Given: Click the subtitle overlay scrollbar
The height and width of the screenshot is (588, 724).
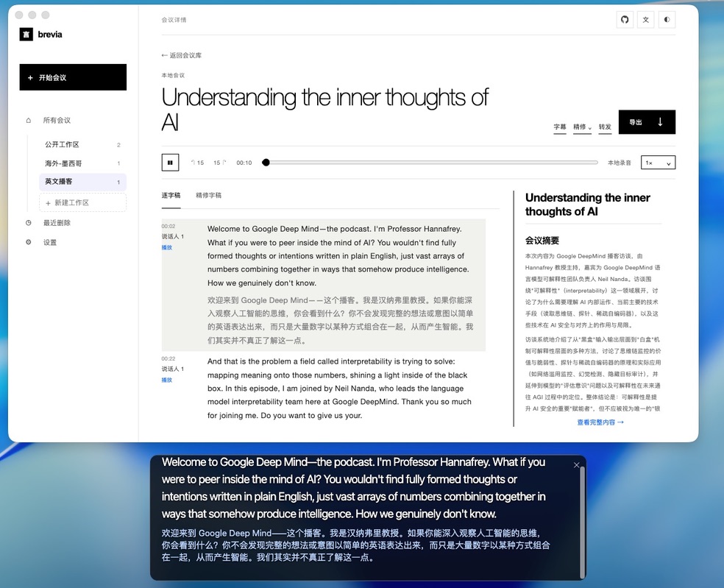Looking at the screenshot, I should point(582,522).
